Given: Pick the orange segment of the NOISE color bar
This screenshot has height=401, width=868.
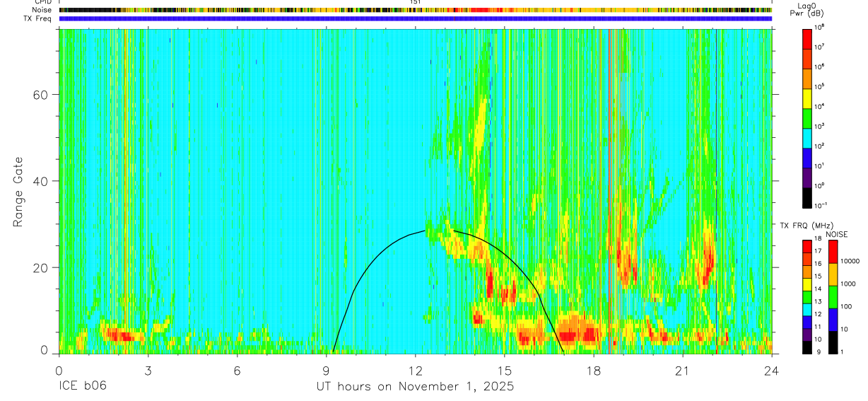Looking at the screenshot, I should [x=833, y=274].
